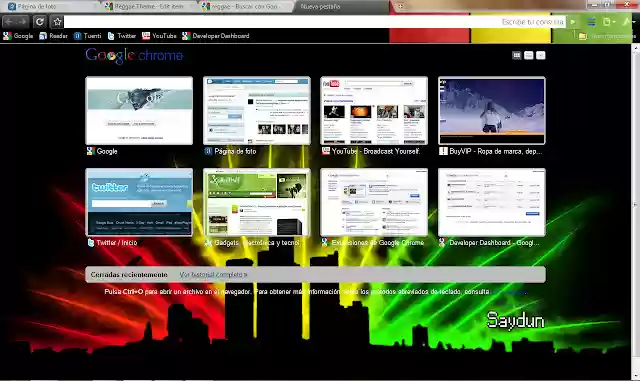This screenshot has width=640, height=381.
Task: Go forward with the forward arrow
Action: (22, 22)
